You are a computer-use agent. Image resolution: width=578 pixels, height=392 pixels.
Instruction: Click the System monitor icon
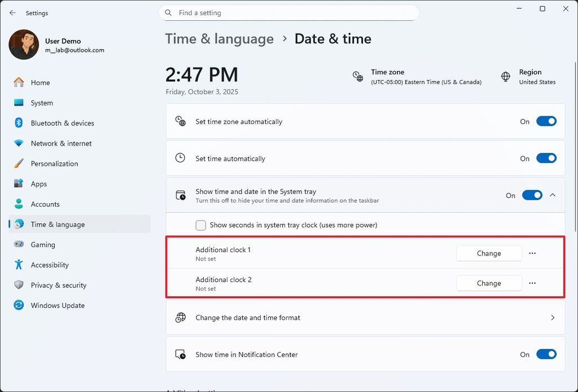click(19, 103)
